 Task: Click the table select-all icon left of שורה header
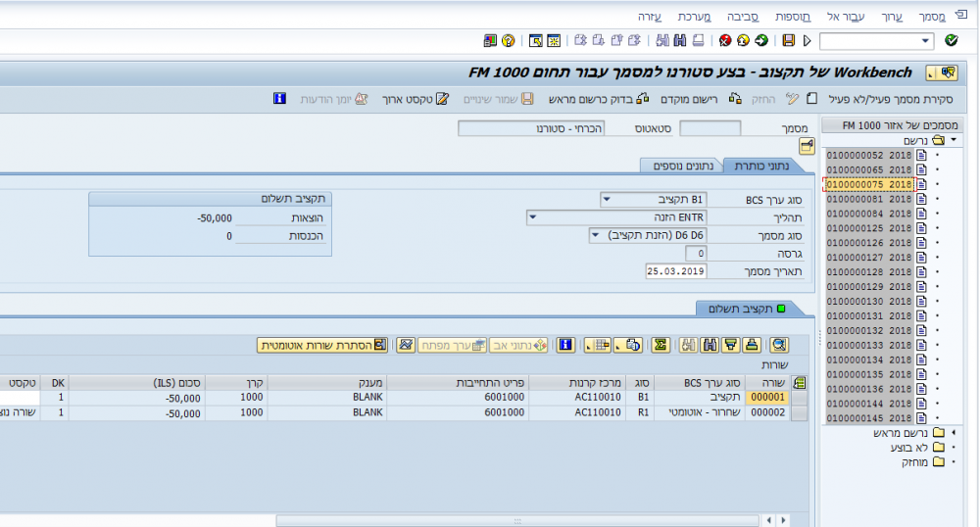pos(800,383)
